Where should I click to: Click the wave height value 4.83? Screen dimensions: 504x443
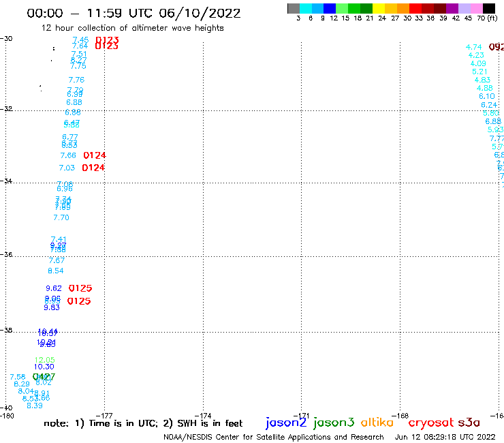pos(482,80)
